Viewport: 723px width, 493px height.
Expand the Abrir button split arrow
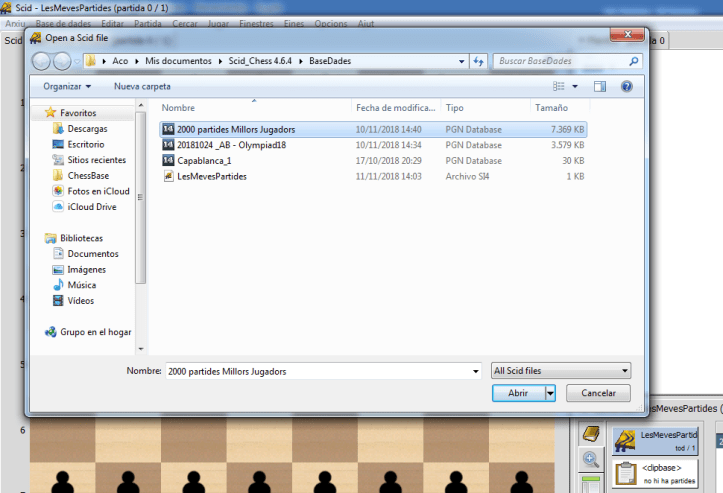(x=550, y=393)
